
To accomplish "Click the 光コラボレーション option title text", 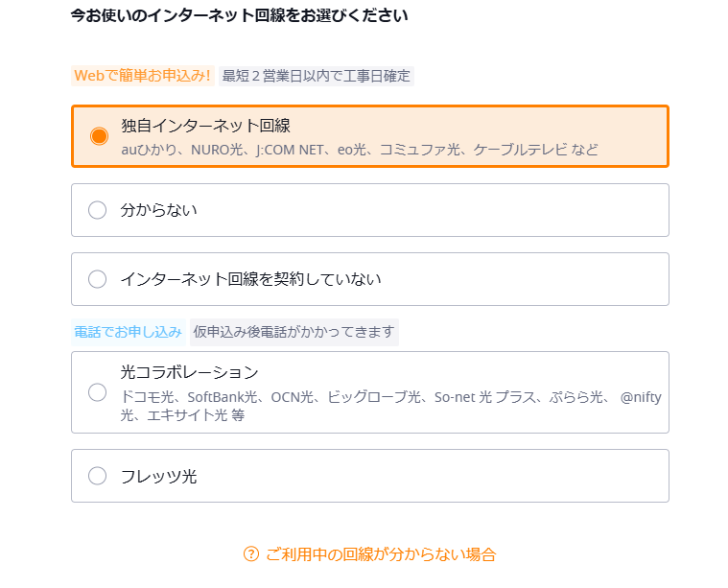I will coord(189,372).
